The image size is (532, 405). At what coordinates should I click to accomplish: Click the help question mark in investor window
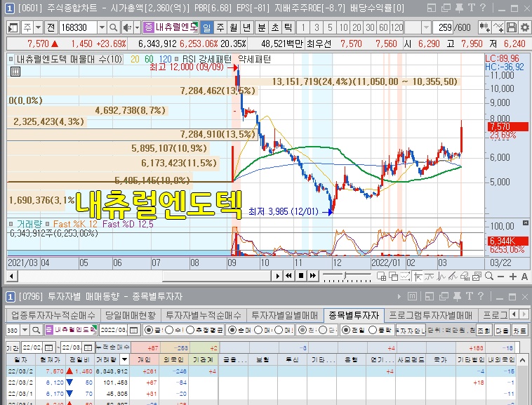[x=481, y=296]
